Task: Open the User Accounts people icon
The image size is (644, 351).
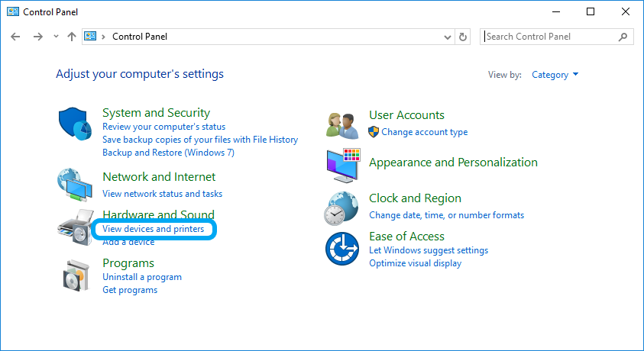Action: click(342, 125)
